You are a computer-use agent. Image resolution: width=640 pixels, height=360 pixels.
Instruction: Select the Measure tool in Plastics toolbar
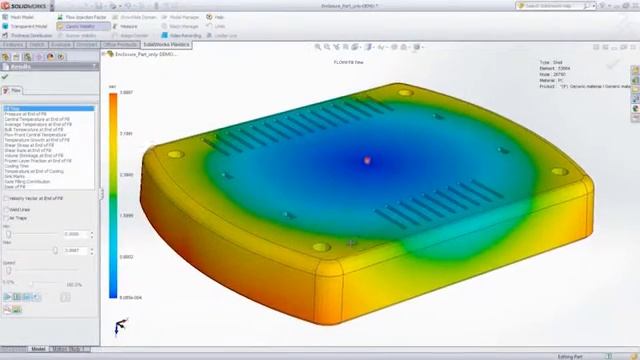(125, 26)
